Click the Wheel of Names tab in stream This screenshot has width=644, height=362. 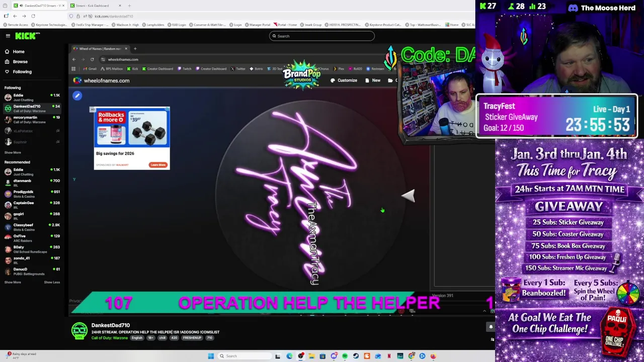pos(100,49)
